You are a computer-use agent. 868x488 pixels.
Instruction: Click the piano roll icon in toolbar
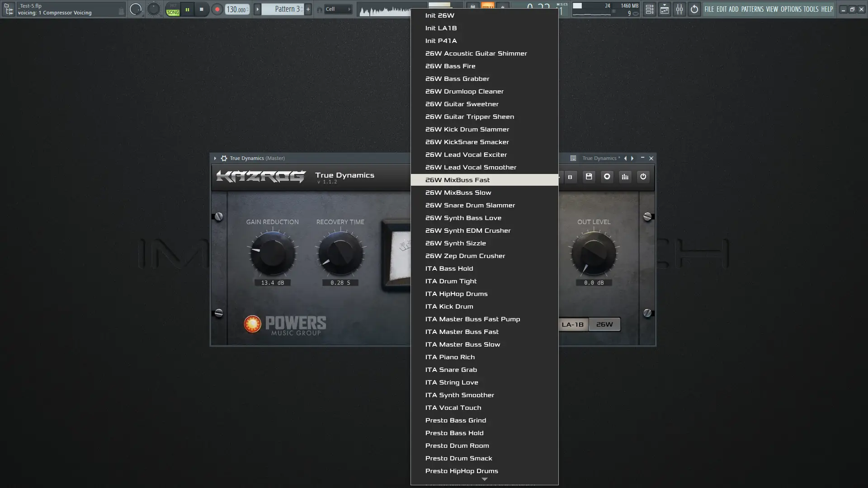[x=664, y=9]
